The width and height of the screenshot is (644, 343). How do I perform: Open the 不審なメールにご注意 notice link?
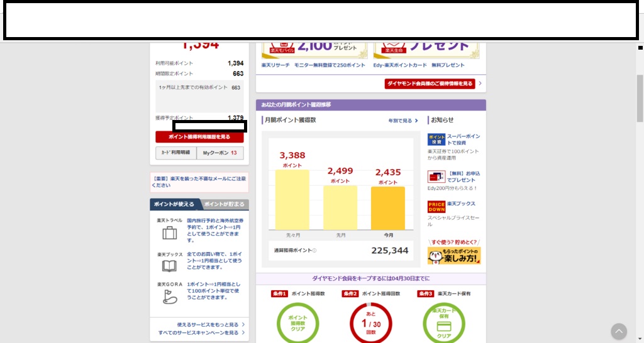pos(199,182)
